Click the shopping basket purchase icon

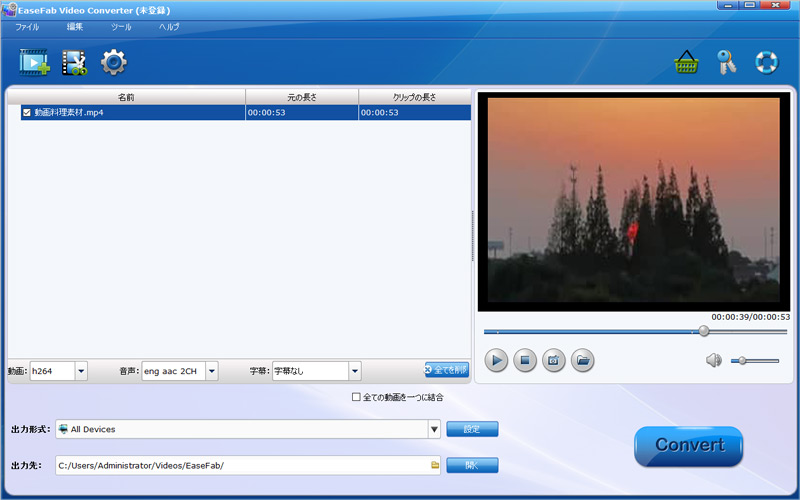686,62
